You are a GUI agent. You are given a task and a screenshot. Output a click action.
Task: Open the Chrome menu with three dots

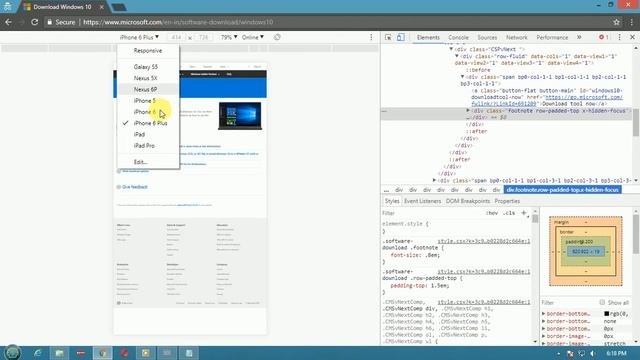tap(632, 22)
